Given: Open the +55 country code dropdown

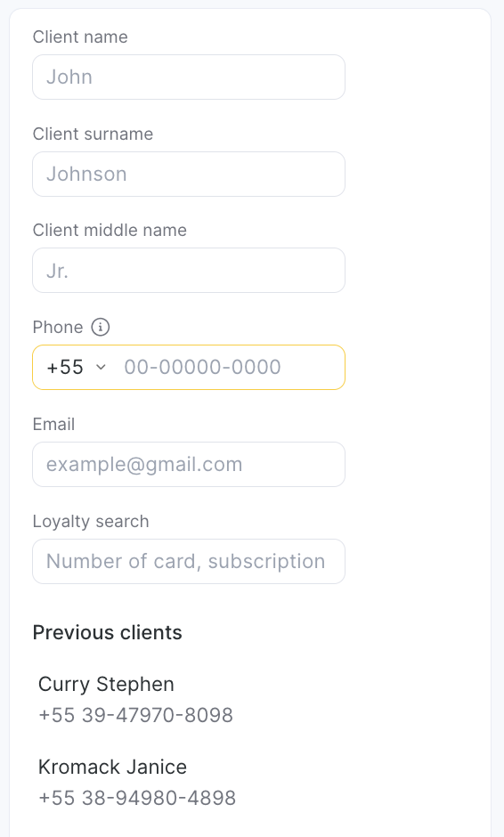Looking at the screenshot, I should point(77,367).
